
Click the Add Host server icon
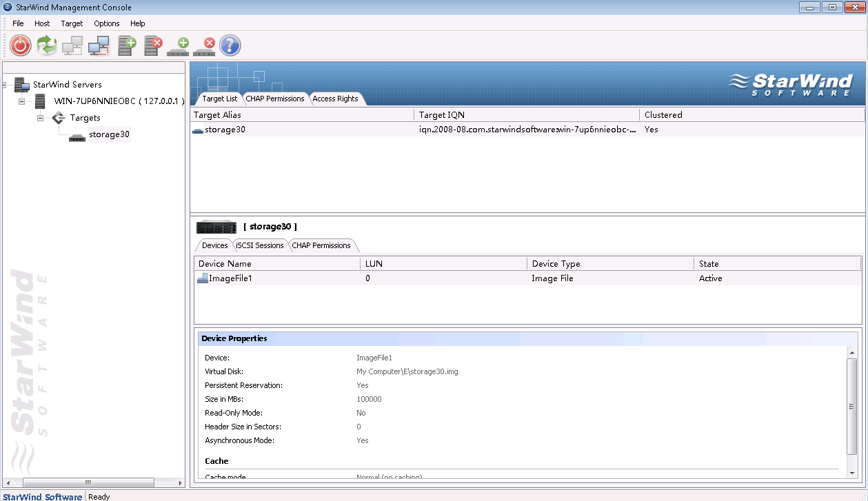pyautogui.click(x=126, y=45)
